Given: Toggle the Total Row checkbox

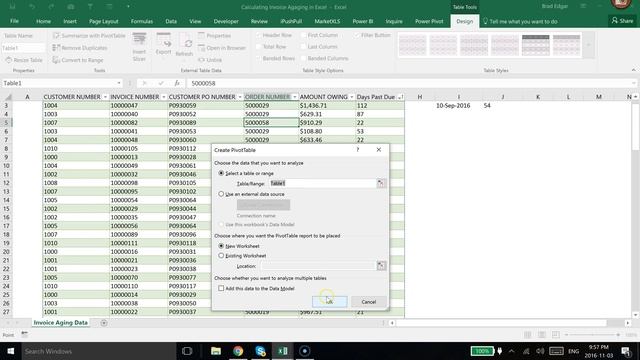Looking at the screenshot, I should tap(259, 47).
